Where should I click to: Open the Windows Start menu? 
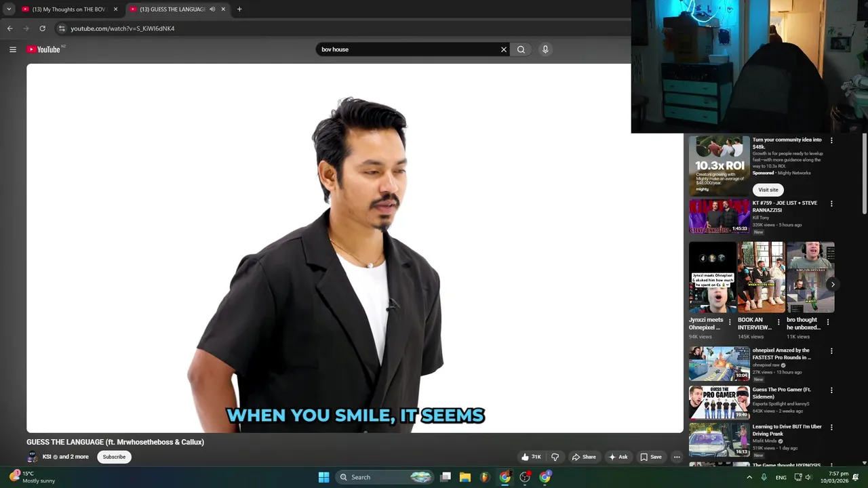[323, 477]
